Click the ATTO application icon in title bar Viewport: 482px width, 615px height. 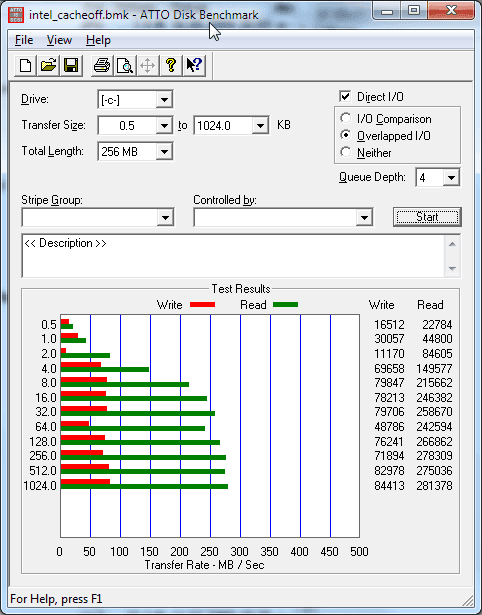pos(16,15)
